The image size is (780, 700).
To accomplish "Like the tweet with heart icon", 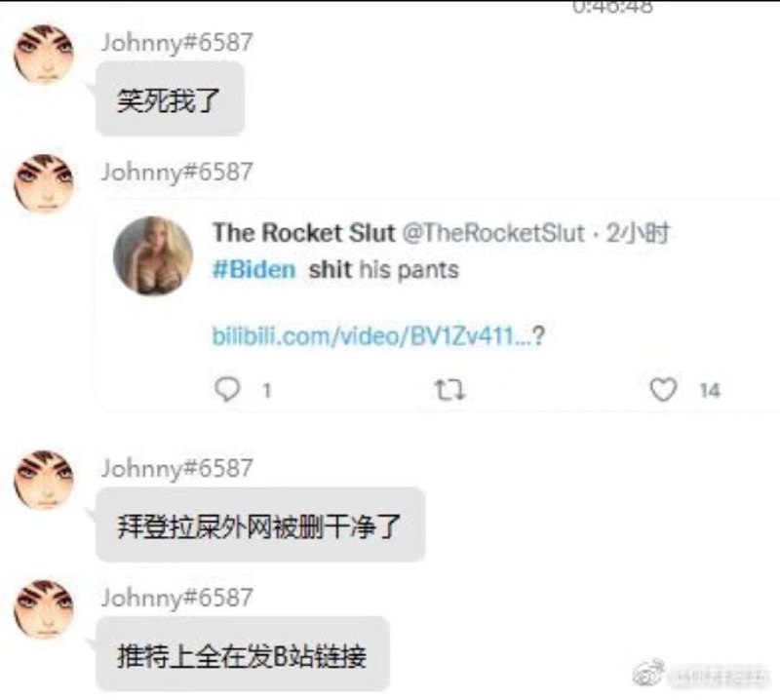I will click(x=664, y=389).
